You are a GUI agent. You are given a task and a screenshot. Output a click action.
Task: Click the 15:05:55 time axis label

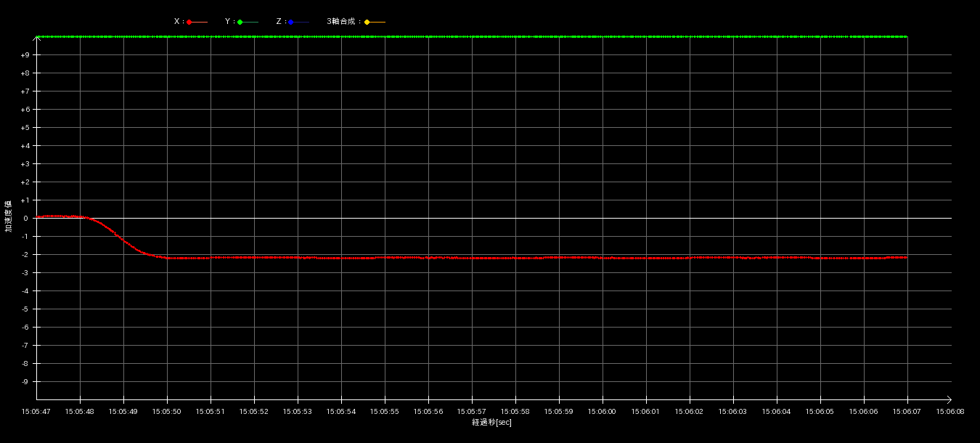(385, 412)
